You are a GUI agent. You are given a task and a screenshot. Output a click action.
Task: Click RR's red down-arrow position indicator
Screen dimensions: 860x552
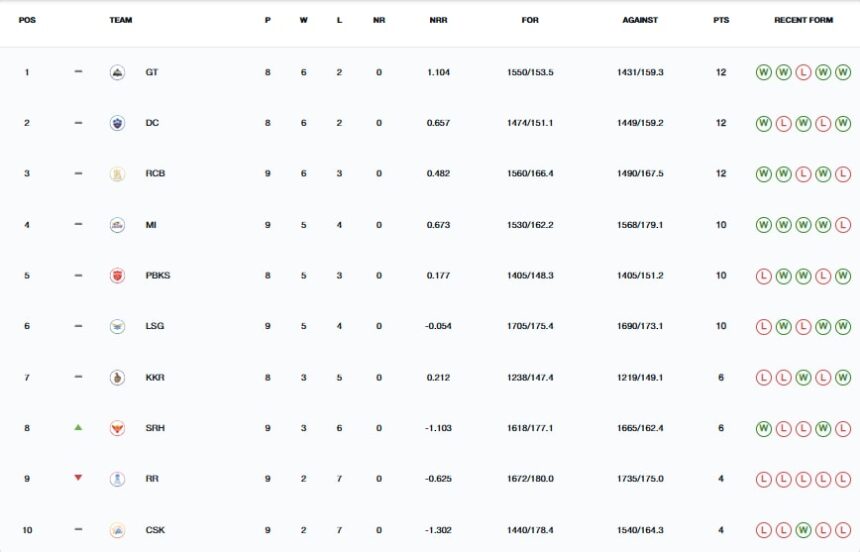click(x=78, y=478)
